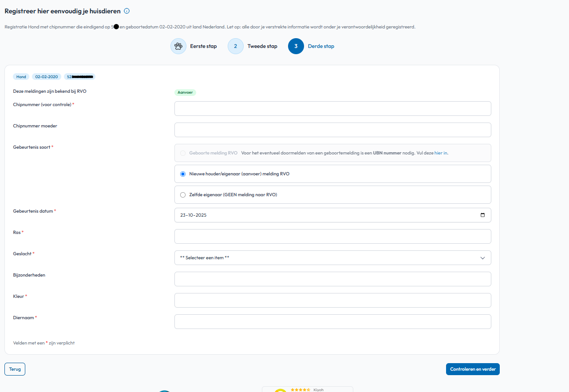Viewport: 569px width, 392px height.
Task: Select Nieuwe houder/eigenaar (aanvoer) melding RVO
Action: pyautogui.click(x=183, y=174)
